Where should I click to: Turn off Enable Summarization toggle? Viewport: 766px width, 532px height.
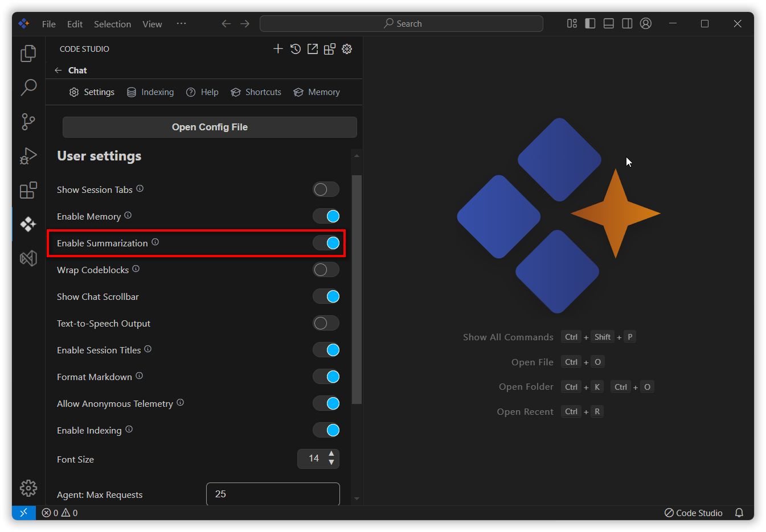(326, 243)
